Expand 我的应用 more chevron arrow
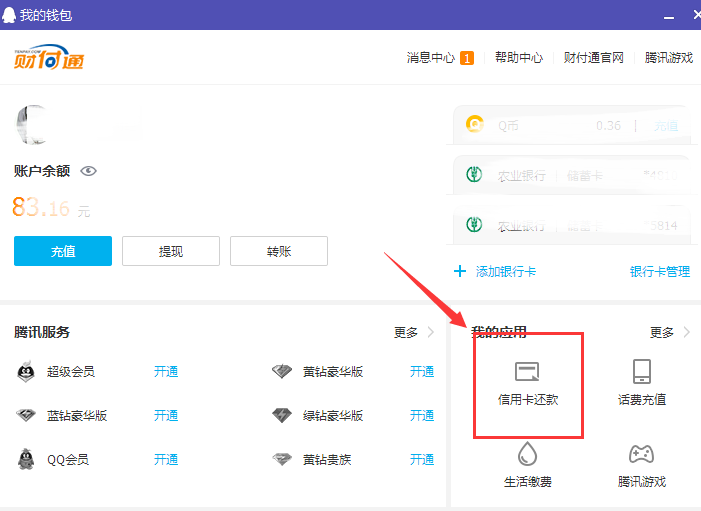This screenshot has width=701, height=511. (x=687, y=332)
